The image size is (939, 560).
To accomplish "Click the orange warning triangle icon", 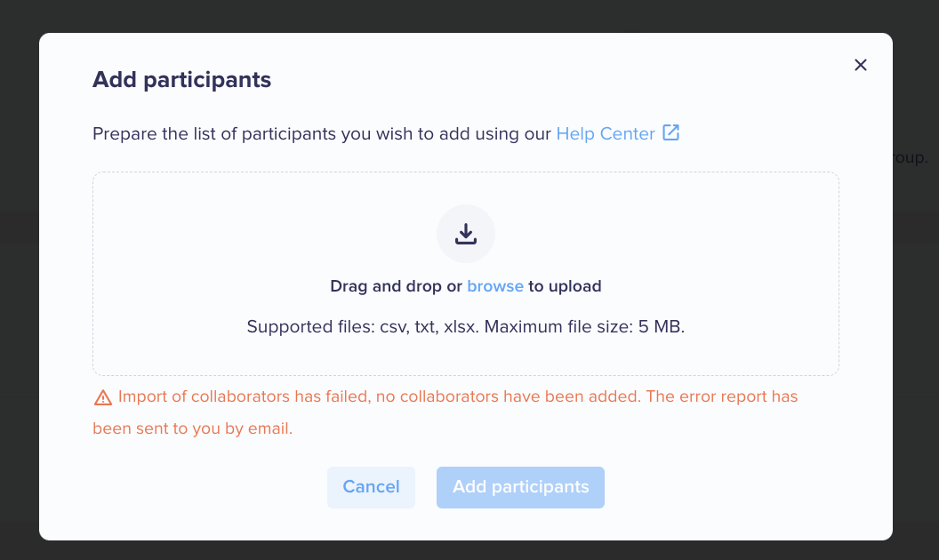I will 103,397.
